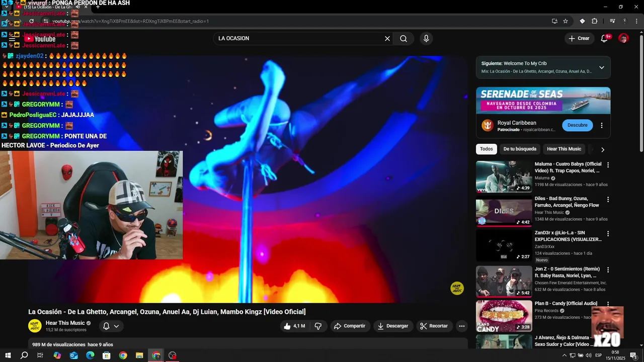Open the video description views line
This screenshot has width=644, height=362.
[x=72, y=344]
